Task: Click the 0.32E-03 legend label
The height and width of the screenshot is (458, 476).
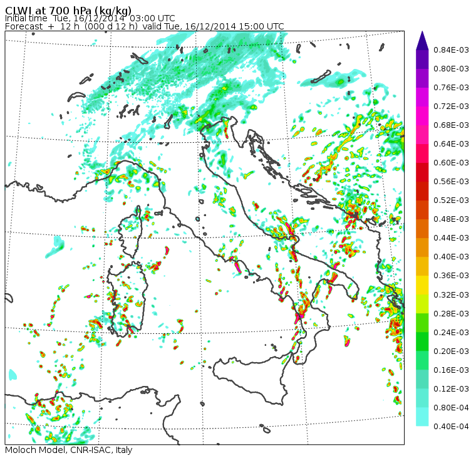Action: coord(451,295)
